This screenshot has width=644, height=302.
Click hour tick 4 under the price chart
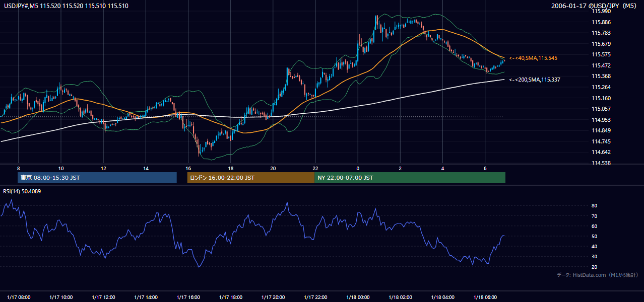(442, 168)
